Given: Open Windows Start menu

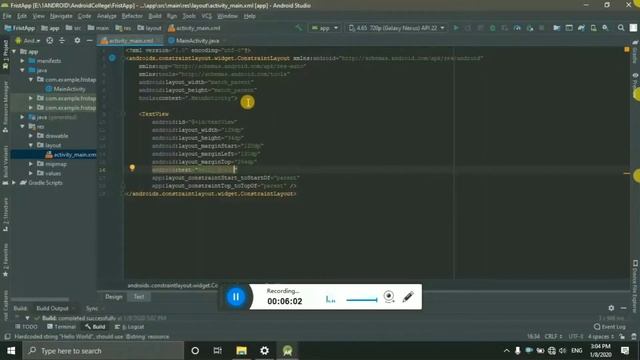Looking at the screenshot, I should 11,351.
